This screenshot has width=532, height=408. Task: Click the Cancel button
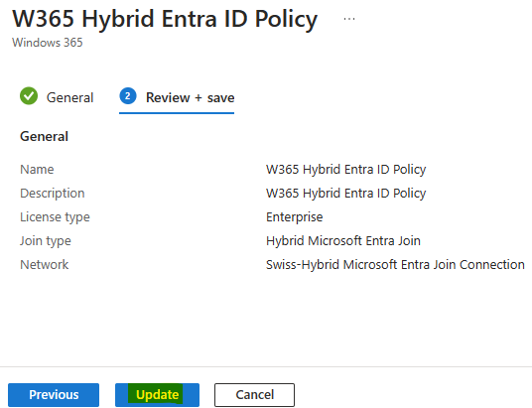tap(254, 395)
